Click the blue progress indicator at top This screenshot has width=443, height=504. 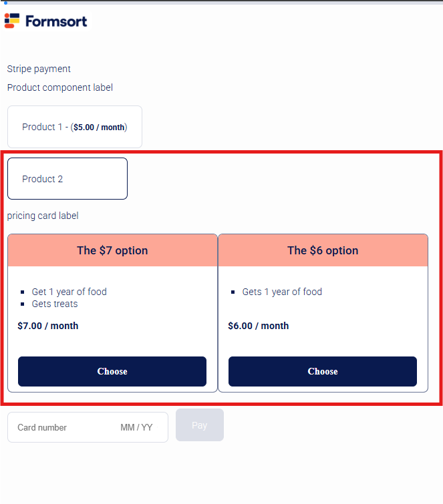(5, 3)
